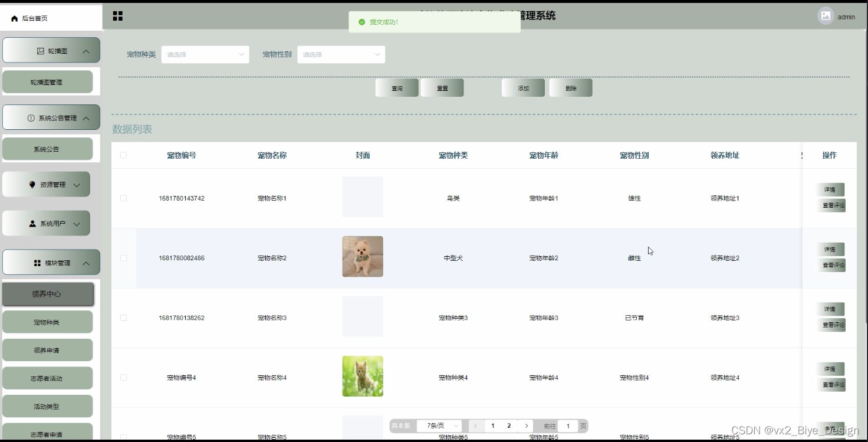Click the image icon on 轮播图 menu

[x=41, y=51]
